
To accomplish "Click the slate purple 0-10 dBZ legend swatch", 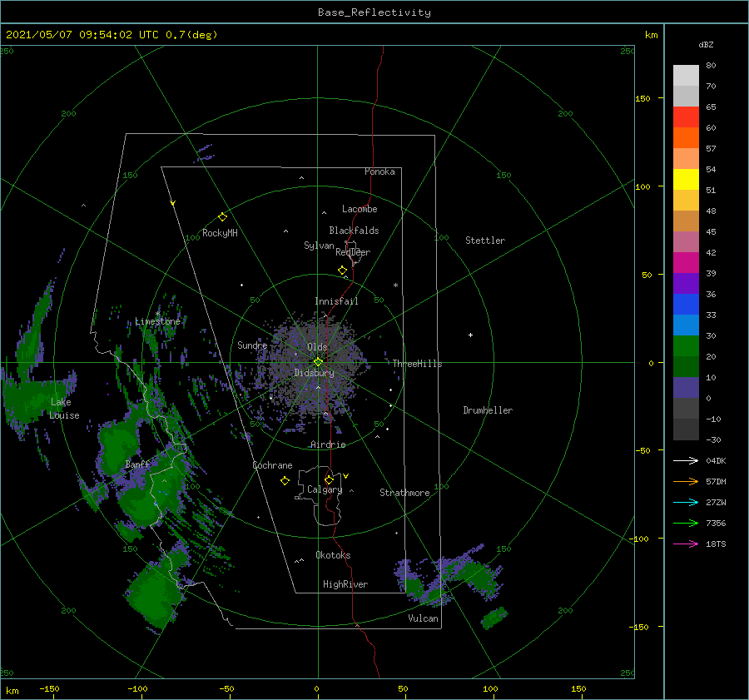I will pos(686,388).
